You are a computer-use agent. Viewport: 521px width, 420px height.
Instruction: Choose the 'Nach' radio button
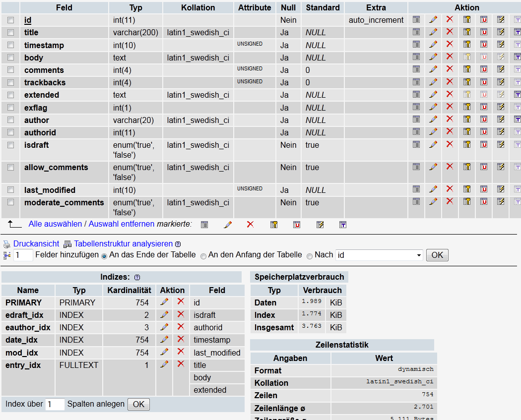(x=310, y=256)
